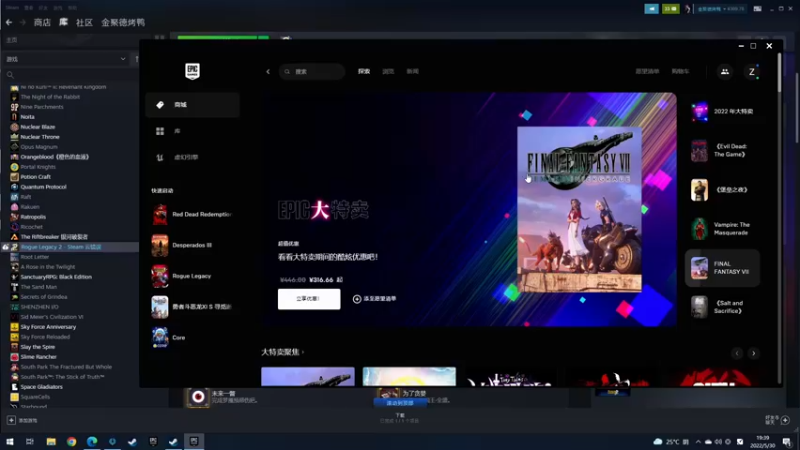Select the third carousel item with yellow thumbnail

pos(722,190)
